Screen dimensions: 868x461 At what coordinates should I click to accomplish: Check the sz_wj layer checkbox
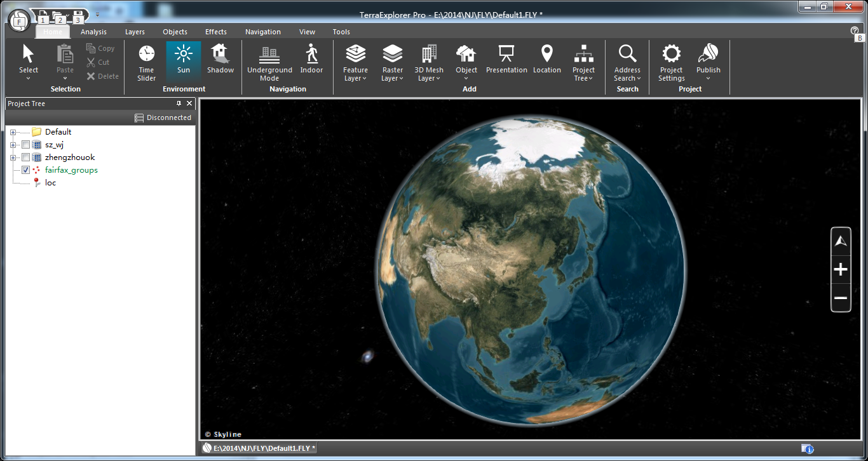[25, 145]
